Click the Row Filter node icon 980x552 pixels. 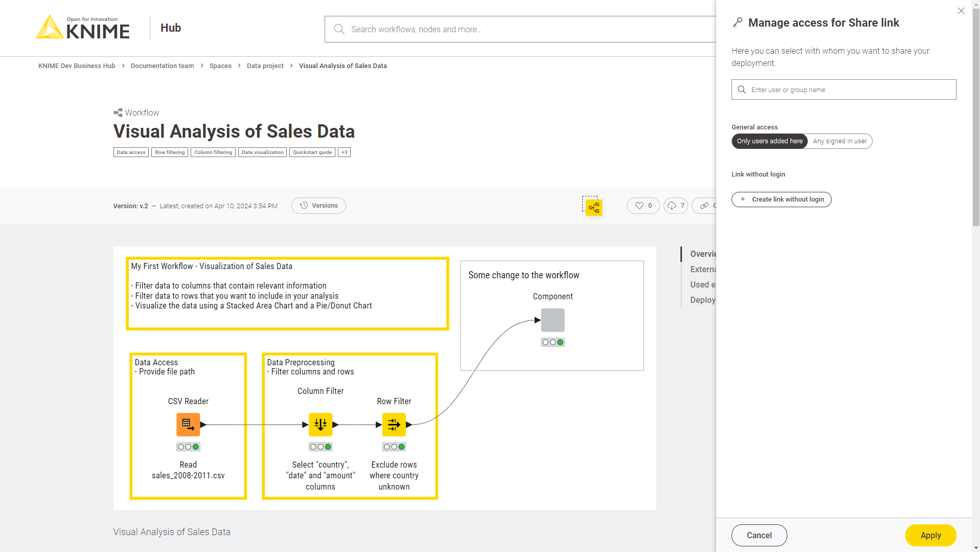[x=394, y=425]
